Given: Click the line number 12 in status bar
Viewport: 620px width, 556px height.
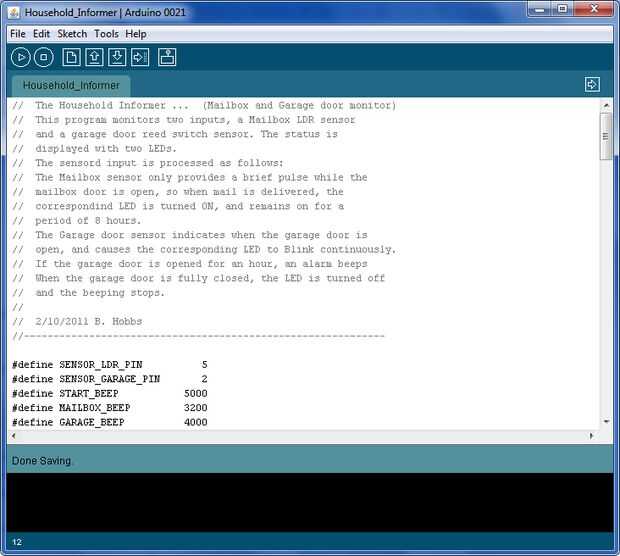Looking at the screenshot, I should [17, 542].
